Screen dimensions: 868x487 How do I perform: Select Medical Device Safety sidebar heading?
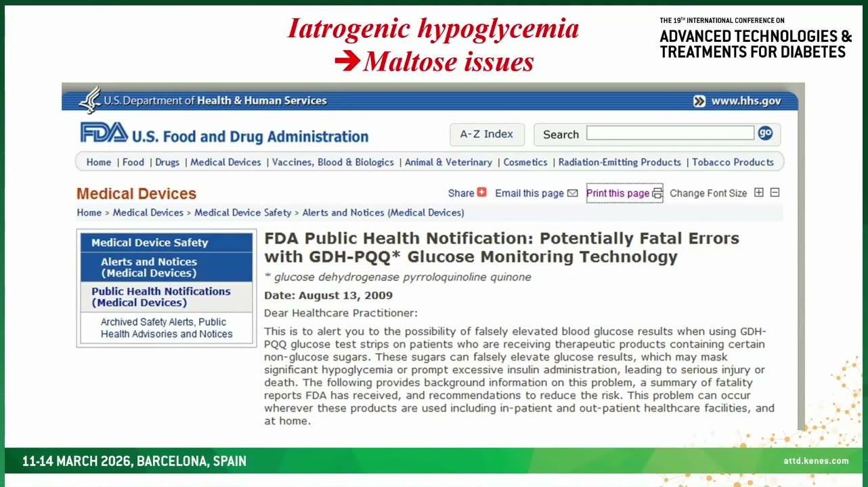click(x=150, y=243)
